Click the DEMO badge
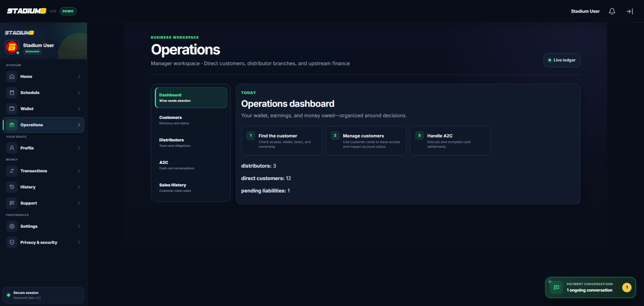 coord(68,11)
